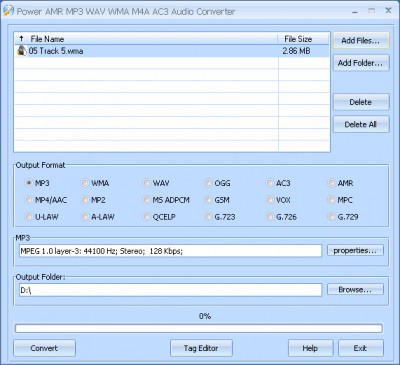400x365 pixels.
Task: Exit the application
Action: (361, 348)
